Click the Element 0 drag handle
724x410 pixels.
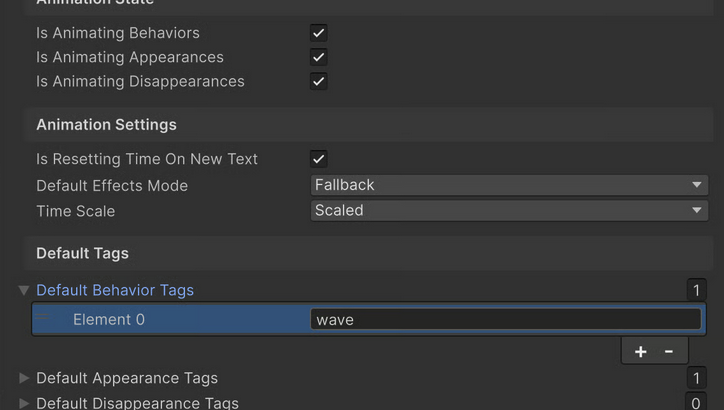(x=42, y=318)
